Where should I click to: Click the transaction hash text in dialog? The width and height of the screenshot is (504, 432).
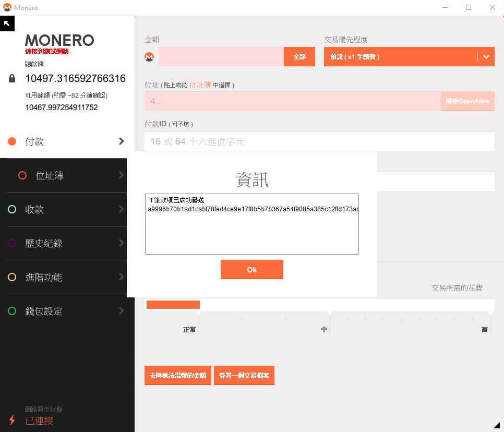pyautogui.click(x=253, y=209)
